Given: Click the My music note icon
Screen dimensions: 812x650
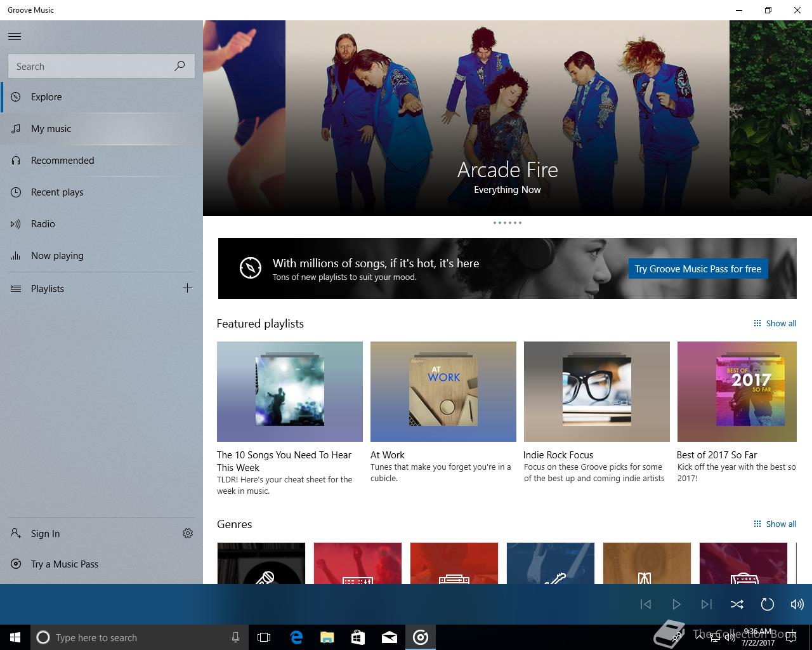Looking at the screenshot, I should [x=16, y=129].
